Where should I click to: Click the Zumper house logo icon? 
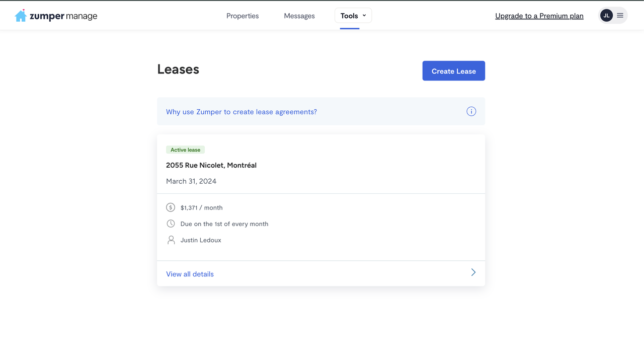pos(21,16)
